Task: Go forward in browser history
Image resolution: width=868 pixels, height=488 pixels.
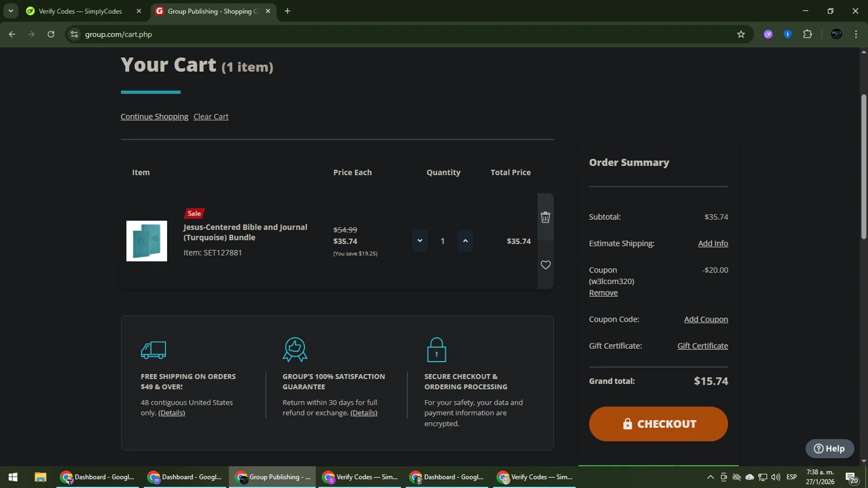Action: (32, 34)
